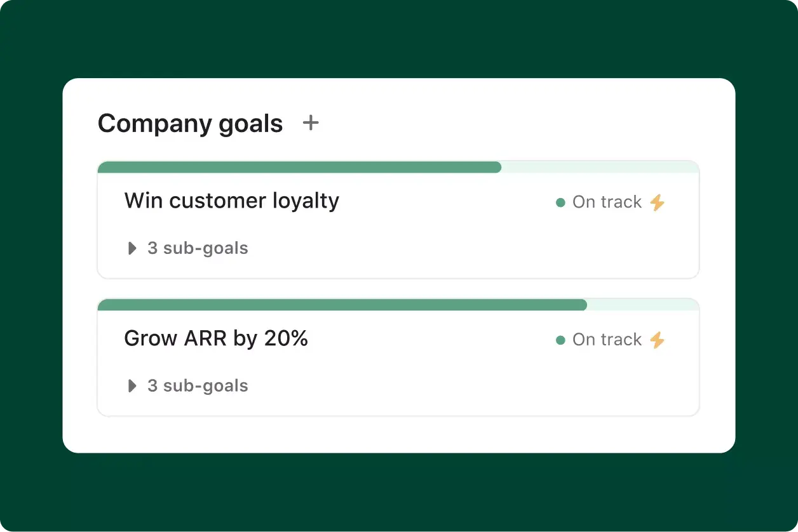Click the disclosure triangle under Grow ARR by 20%
This screenshot has width=798, height=532.
[132, 385]
